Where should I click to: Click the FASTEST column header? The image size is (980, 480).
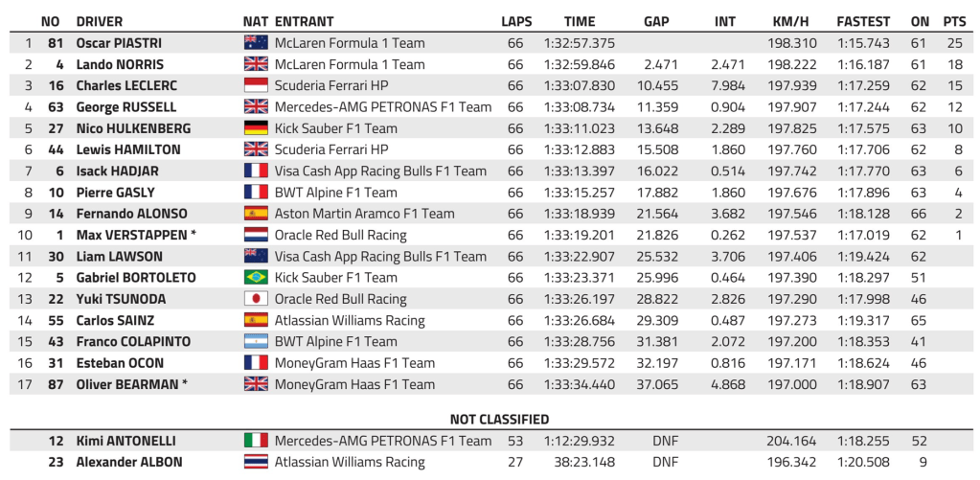tap(862, 21)
